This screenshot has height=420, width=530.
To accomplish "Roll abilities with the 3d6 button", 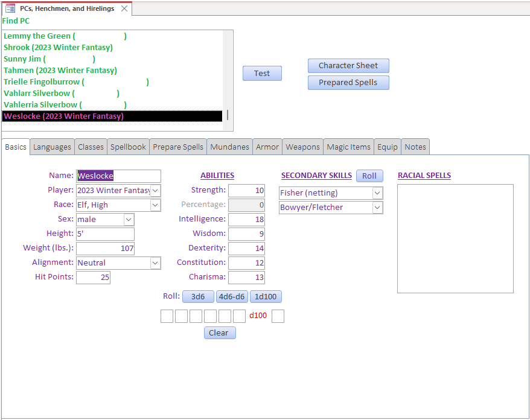I will coord(198,297).
